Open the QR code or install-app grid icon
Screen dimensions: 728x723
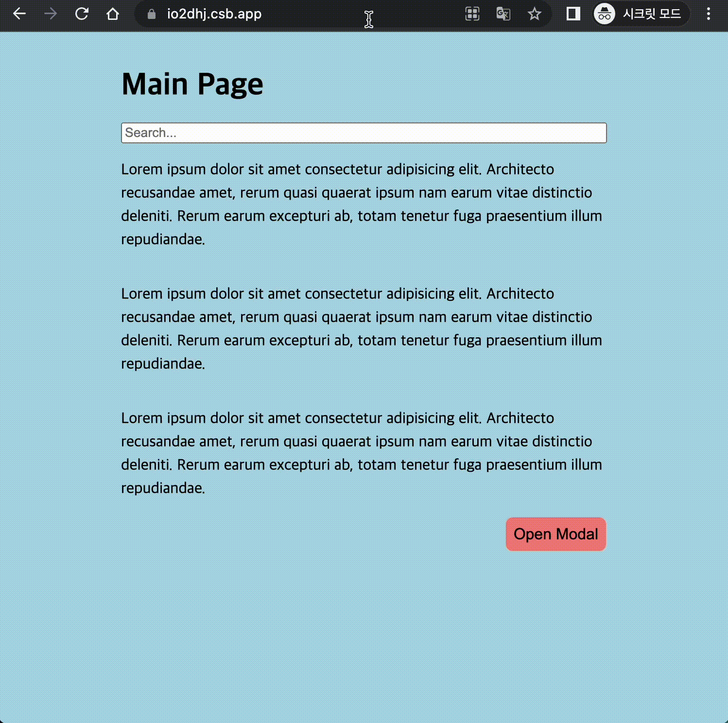[472, 14]
